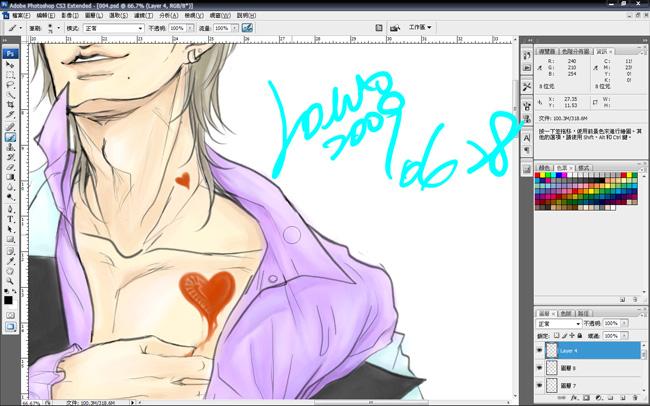Screen dimensions: 650x406
Task: Select the Clone Stamp tool
Action: click(x=10, y=147)
